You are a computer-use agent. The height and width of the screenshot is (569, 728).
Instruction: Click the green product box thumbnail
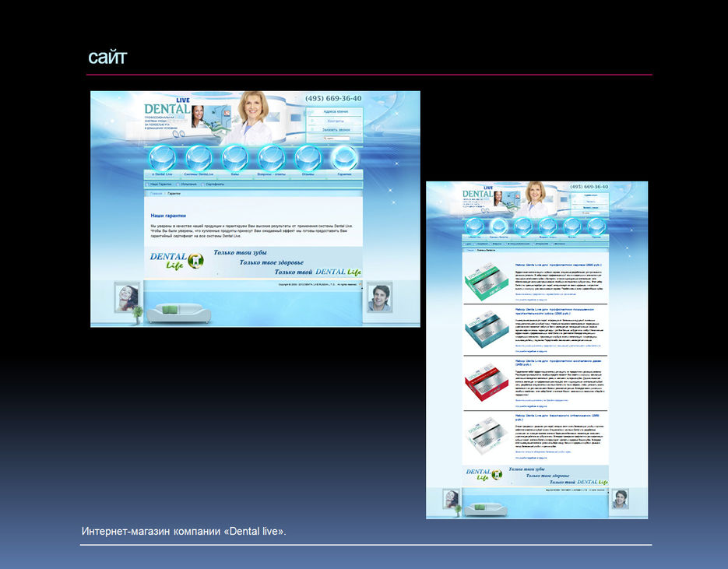(x=485, y=280)
